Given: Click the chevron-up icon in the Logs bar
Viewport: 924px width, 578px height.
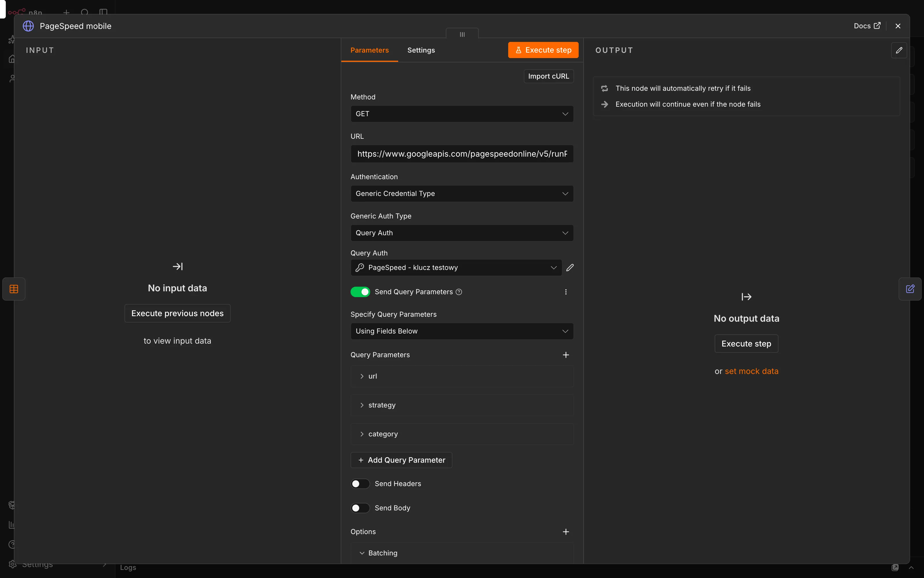Looking at the screenshot, I should coord(911,568).
